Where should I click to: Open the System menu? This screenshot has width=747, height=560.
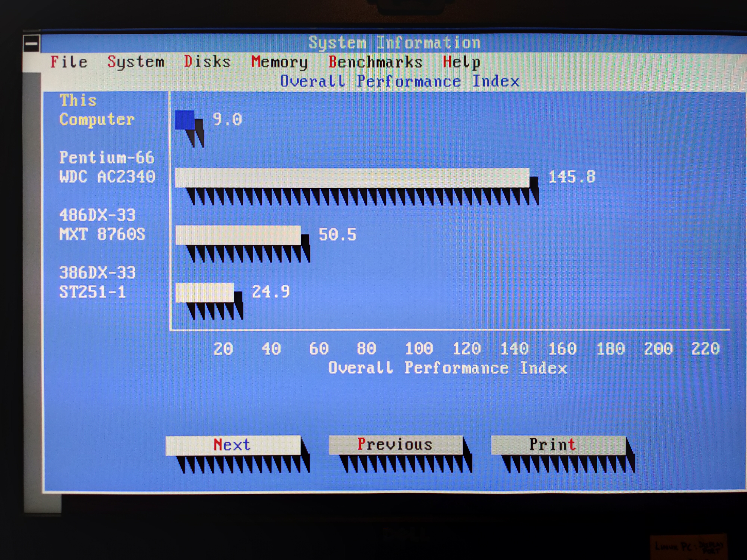(136, 62)
